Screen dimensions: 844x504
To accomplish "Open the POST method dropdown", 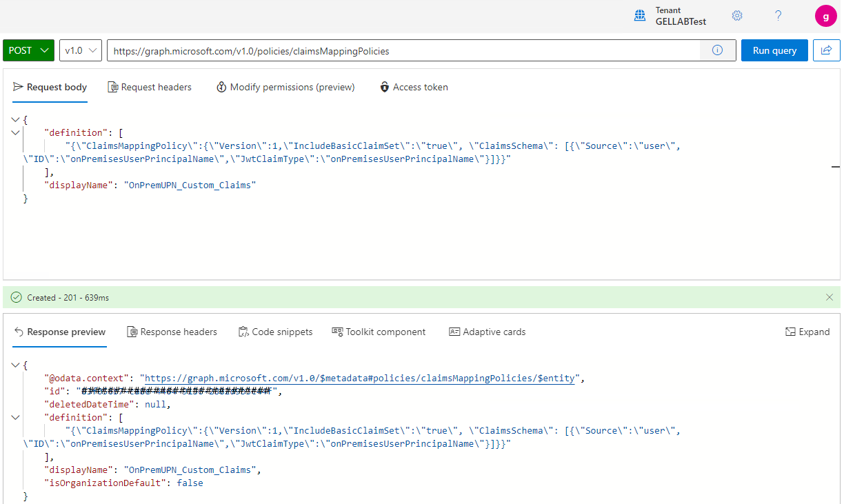I will (28, 50).
